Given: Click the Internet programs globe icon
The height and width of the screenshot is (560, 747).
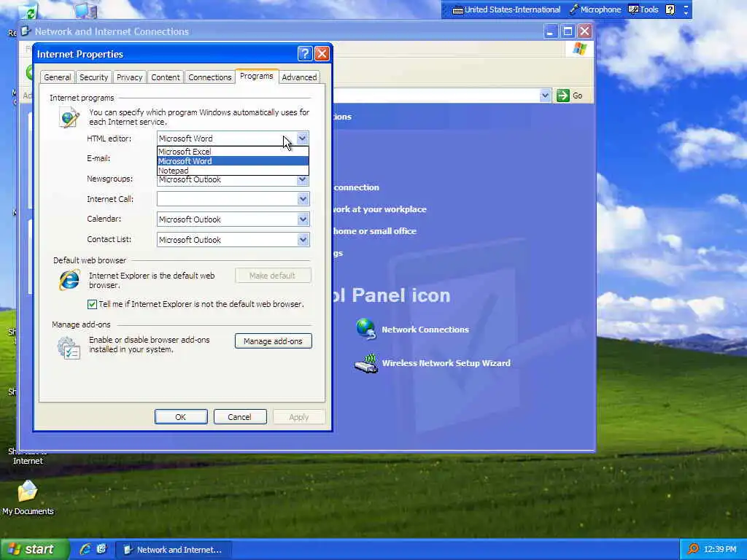Looking at the screenshot, I should [69, 117].
